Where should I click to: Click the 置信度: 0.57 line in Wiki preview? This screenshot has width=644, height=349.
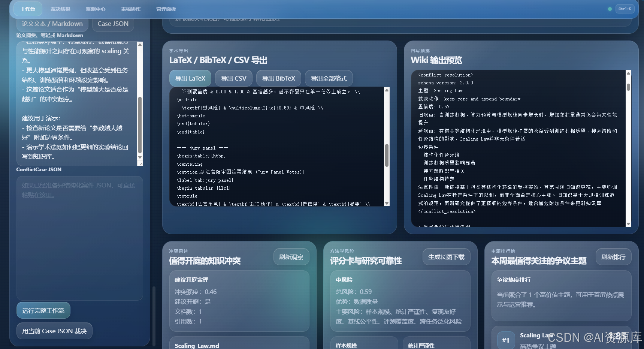434,107
